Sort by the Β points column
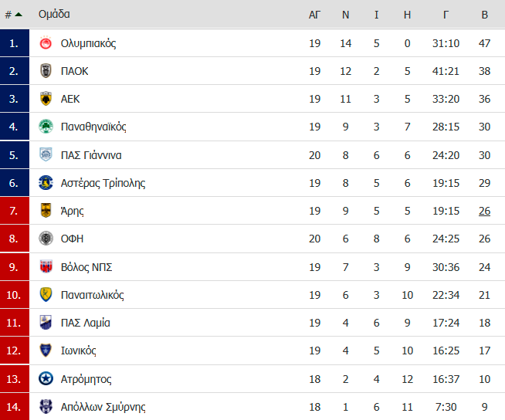The height and width of the screenshot is (420, 505). [484, 15]
